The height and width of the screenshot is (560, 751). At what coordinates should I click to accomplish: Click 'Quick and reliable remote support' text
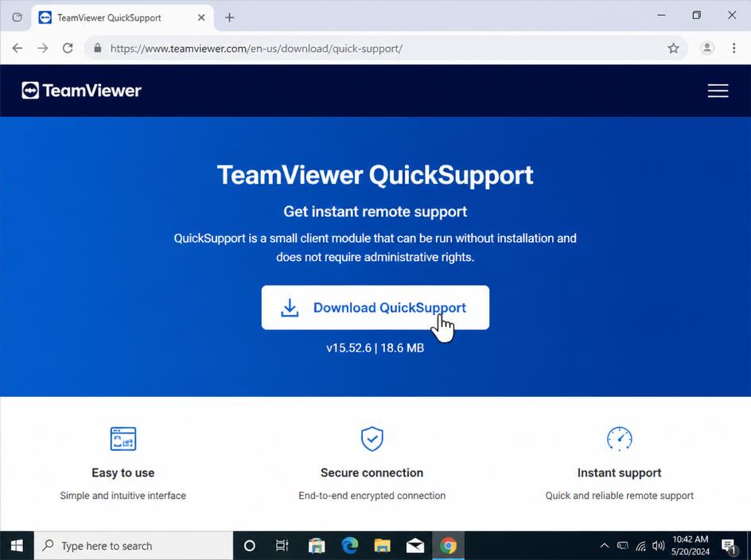(x=619, y=496)
